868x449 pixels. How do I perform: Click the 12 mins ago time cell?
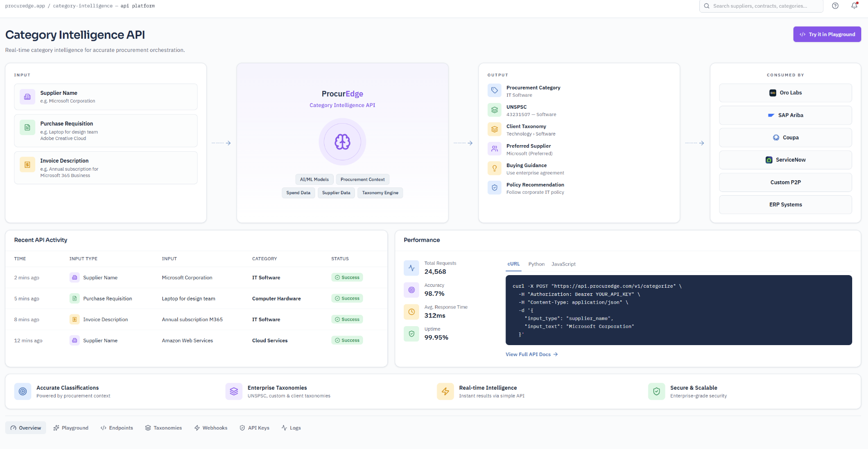click(28, 341)
